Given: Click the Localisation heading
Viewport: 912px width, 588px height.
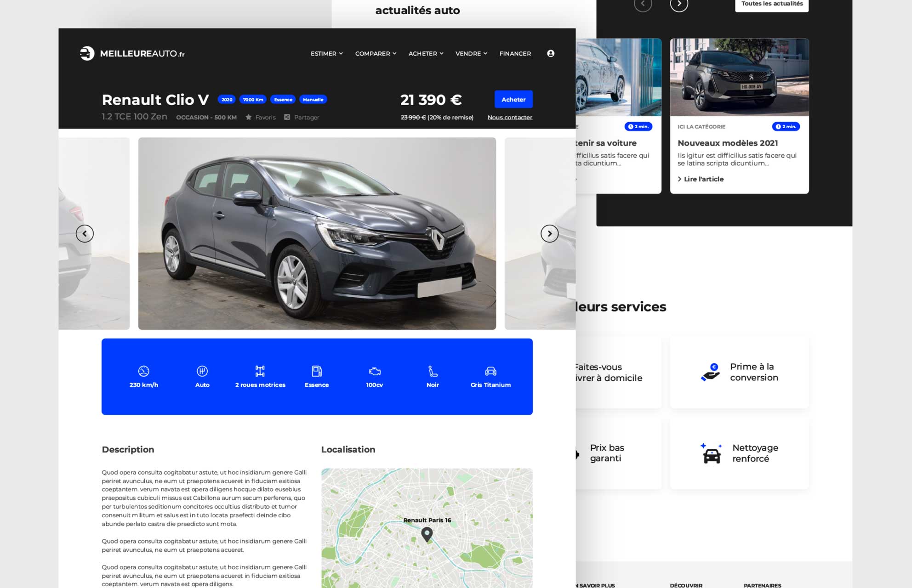Looking at the screenshot, I should (x=348, y=449).
